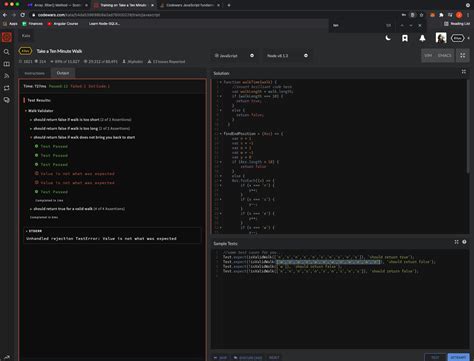Click the TEST button
Screen dimensions: 474x361
435,357
